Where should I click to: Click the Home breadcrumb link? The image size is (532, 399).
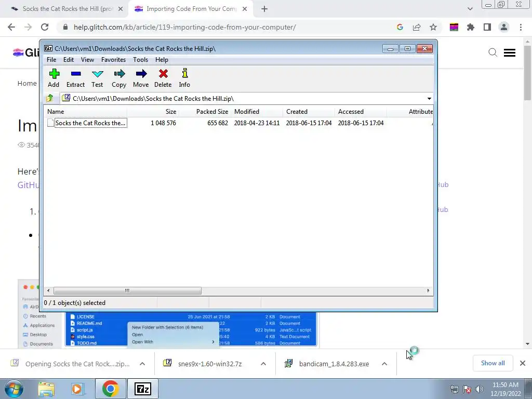27,84
